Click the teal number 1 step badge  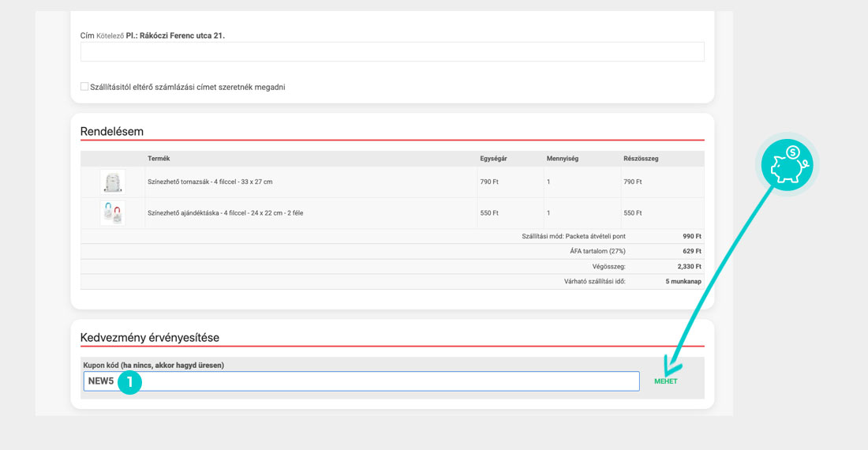click(129, 382)
